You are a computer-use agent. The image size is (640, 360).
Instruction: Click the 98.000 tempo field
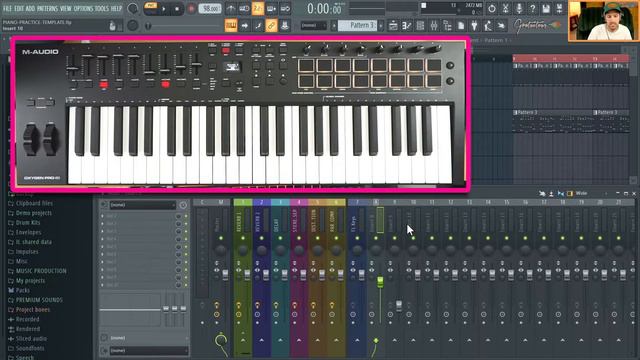point(210,9)
